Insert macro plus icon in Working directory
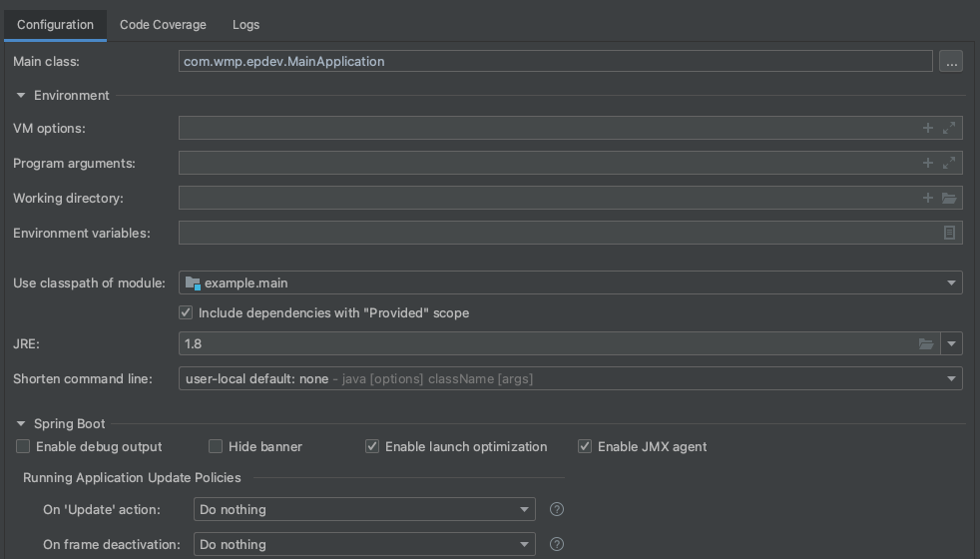 927,198
